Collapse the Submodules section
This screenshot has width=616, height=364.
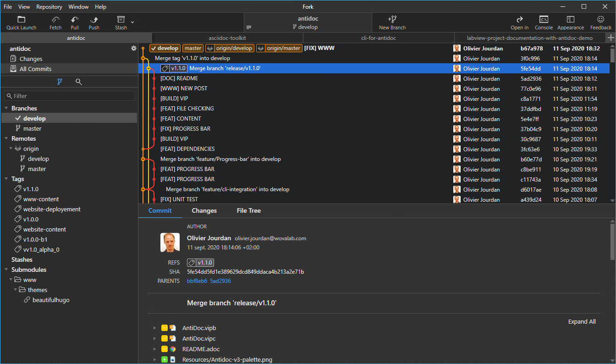point(6,270)
